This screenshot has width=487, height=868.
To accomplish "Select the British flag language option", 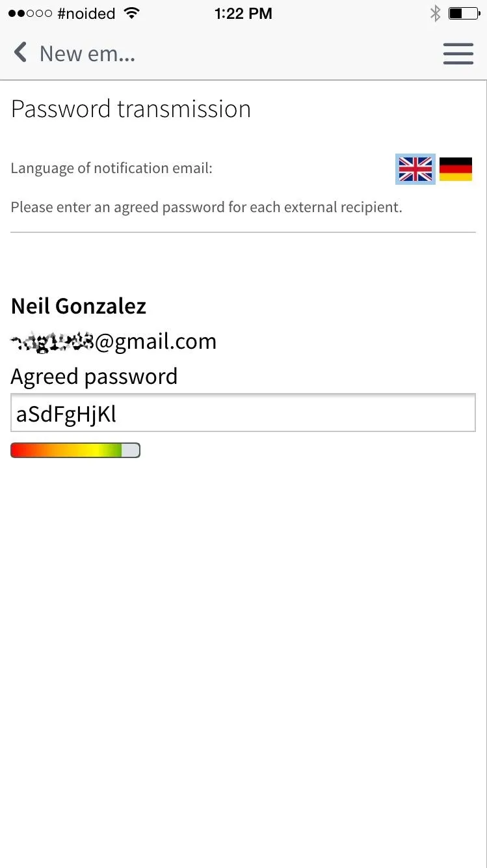I will pyautogui.click(x=415, y=169).
